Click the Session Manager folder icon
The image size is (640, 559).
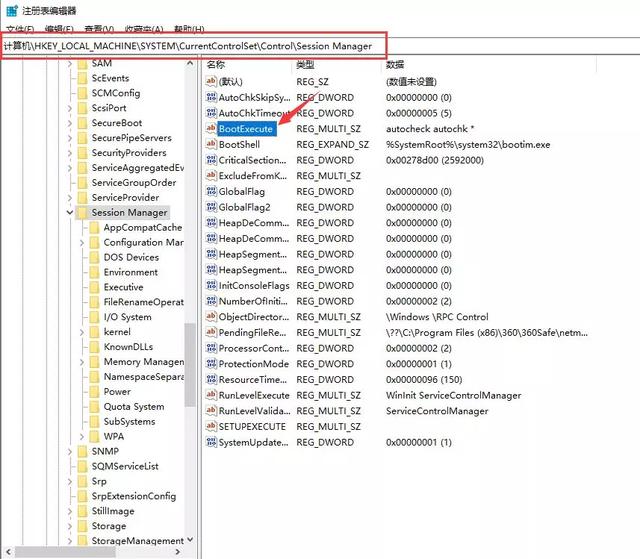click(x=81, y=213)
